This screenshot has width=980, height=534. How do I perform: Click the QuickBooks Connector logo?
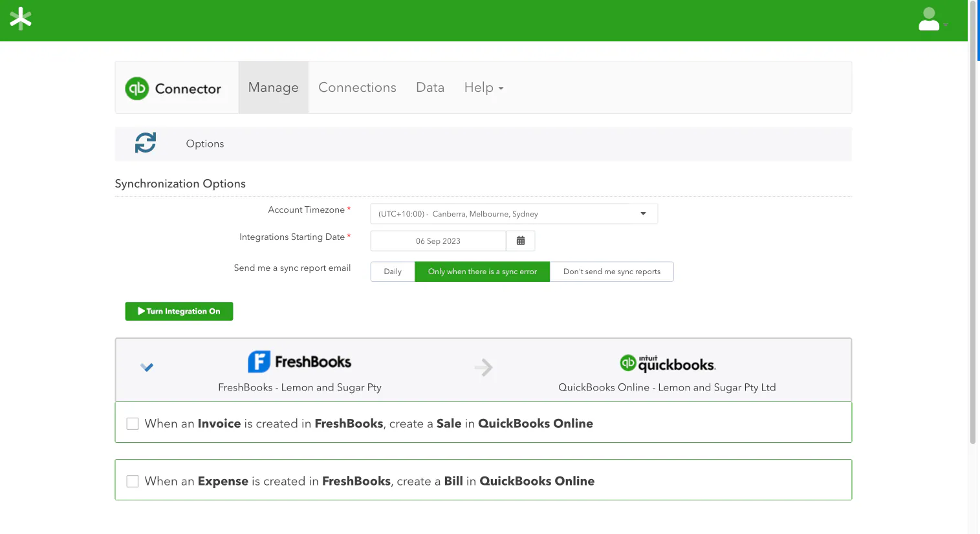point(173,89)
